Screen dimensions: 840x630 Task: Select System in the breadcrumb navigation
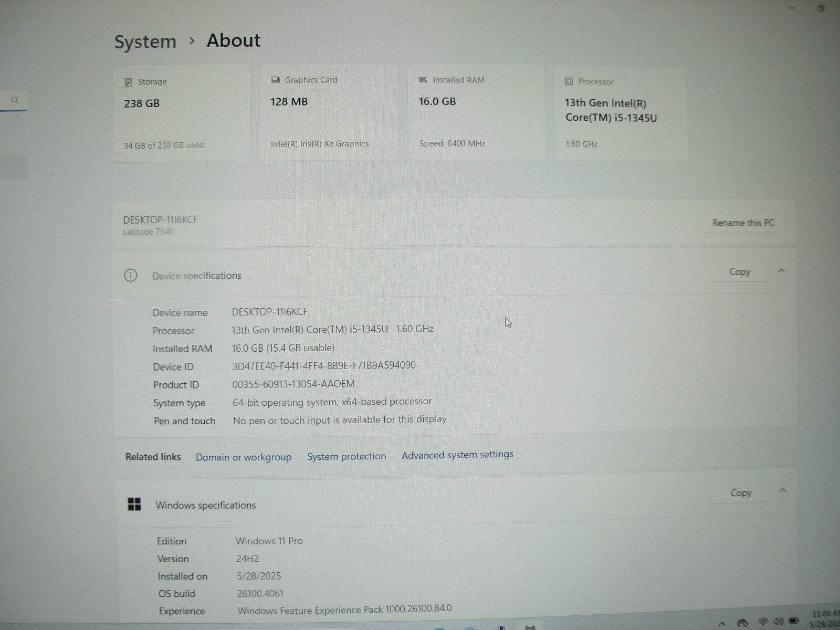(x=145, y=41)
